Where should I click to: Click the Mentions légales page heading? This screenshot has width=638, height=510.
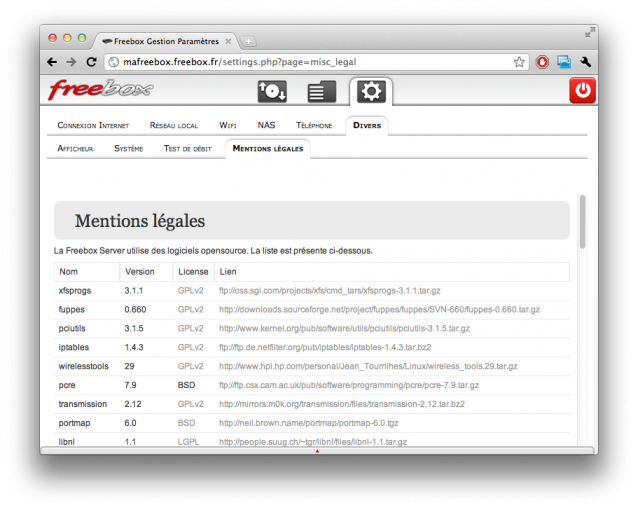coord(140,221)
